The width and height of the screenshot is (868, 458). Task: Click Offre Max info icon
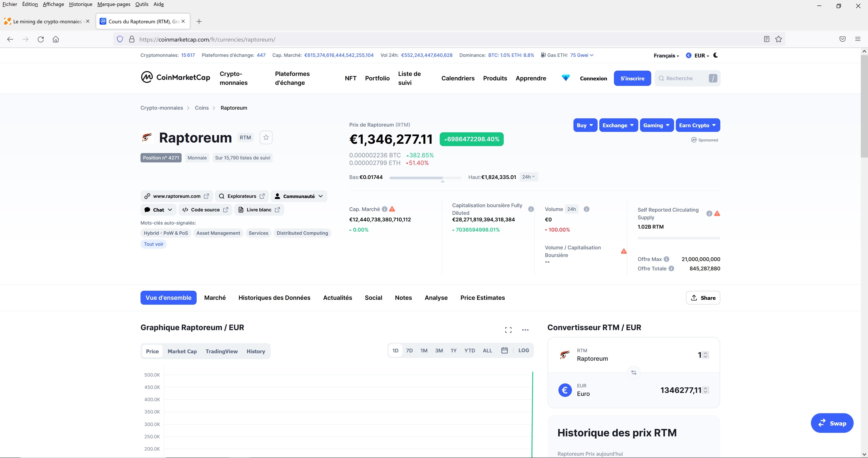[666, 259]
